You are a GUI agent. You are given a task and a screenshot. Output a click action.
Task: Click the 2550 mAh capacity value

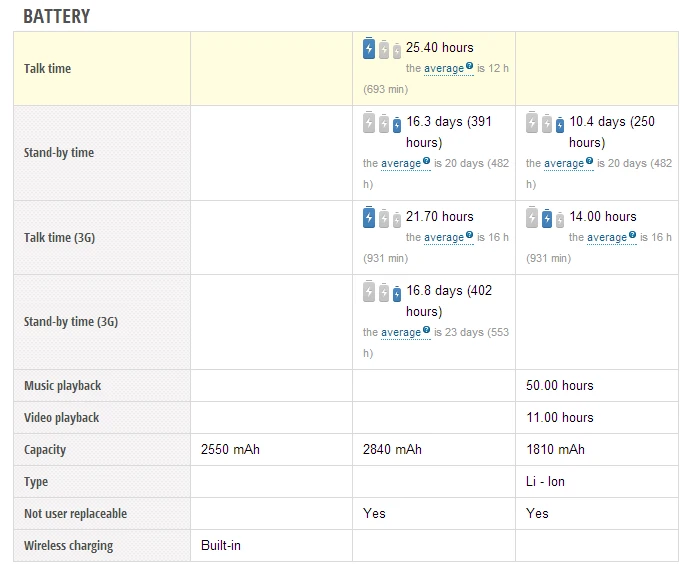[230, 450]
